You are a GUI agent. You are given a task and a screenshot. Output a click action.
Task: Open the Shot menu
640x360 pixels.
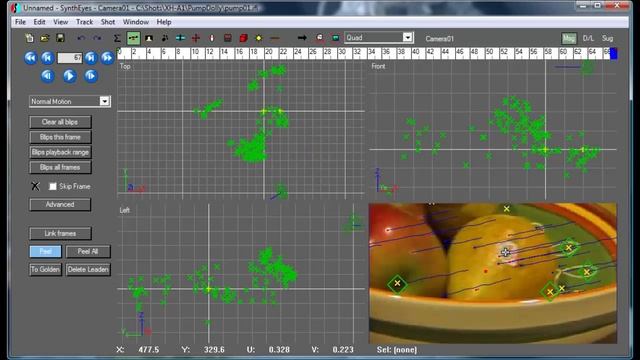pos(108,22)
